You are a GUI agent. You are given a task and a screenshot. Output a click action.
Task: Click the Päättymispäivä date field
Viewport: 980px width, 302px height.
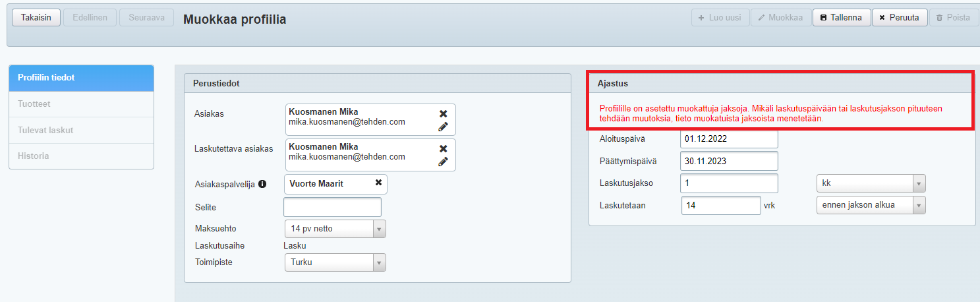pos(729,161)
